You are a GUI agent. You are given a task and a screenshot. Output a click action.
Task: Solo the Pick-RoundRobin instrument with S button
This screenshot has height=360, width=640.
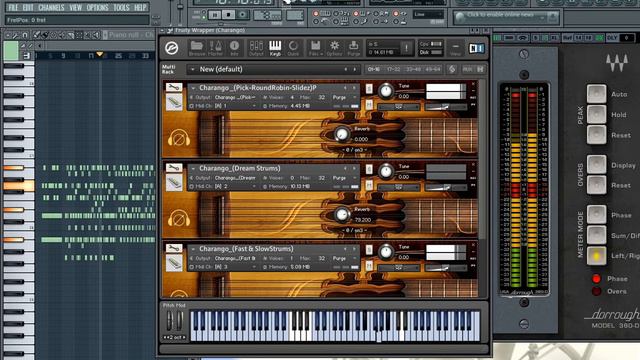tap(369, 89)
